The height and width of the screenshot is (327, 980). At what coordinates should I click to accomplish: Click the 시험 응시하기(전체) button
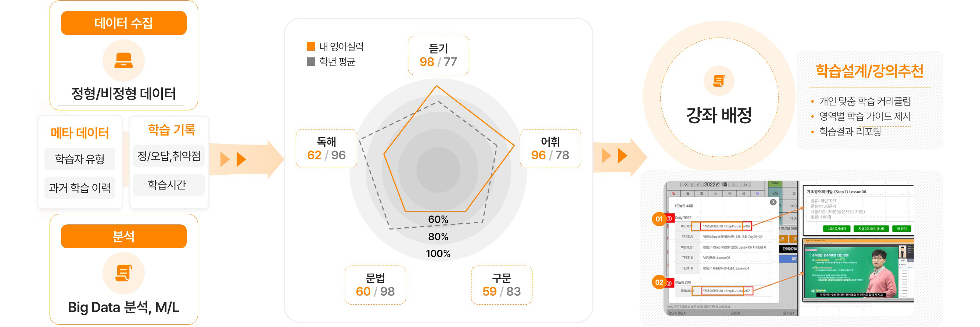[x=872, y=229]
